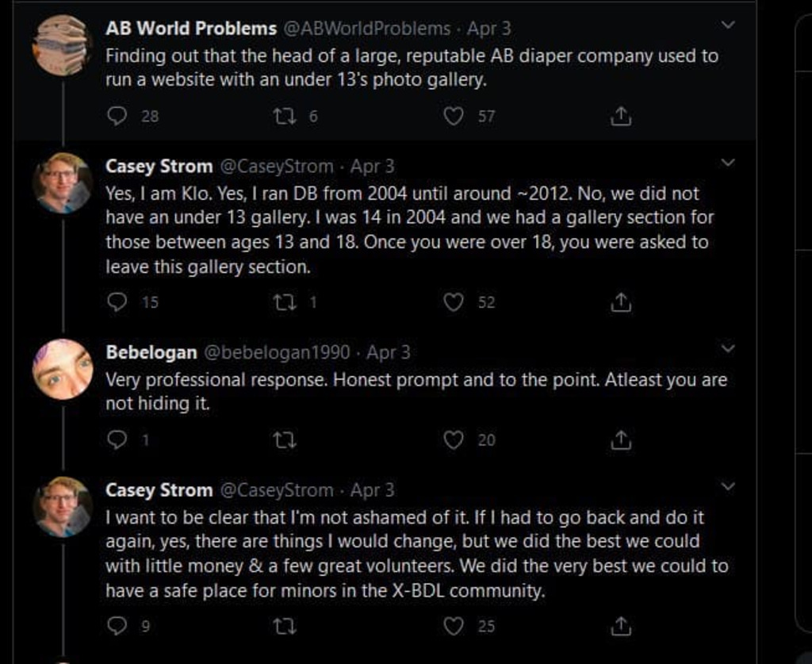Open the @ABWorldProblems profile handle link

point(366,29)
